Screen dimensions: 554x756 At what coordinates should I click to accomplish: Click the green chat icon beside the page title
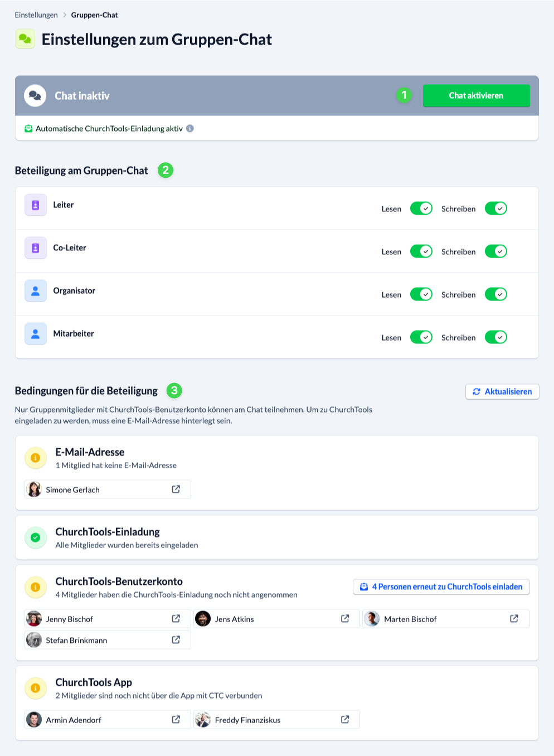[x=25, y=38]
